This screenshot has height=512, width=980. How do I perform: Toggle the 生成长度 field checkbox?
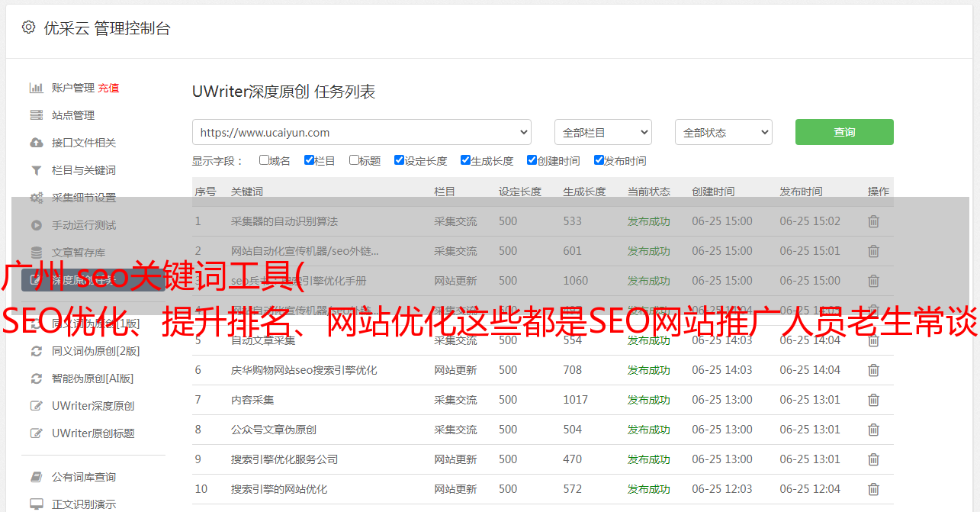click(x=465, y=160)
